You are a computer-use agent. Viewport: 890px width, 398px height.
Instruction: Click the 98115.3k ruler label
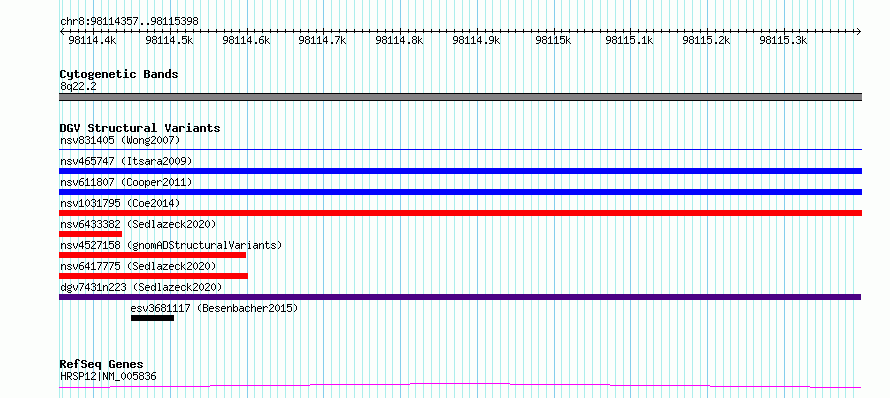(x=783, y=40)
